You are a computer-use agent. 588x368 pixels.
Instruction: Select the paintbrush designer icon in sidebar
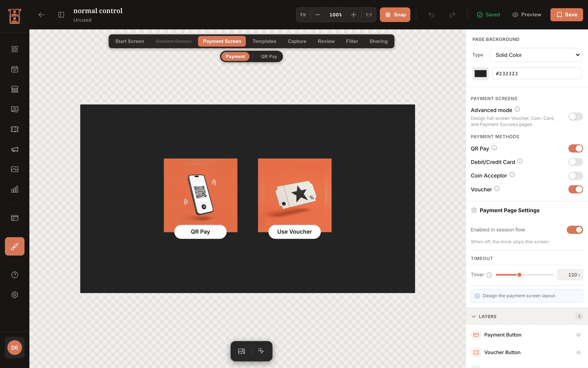click(x=14, y=246)
